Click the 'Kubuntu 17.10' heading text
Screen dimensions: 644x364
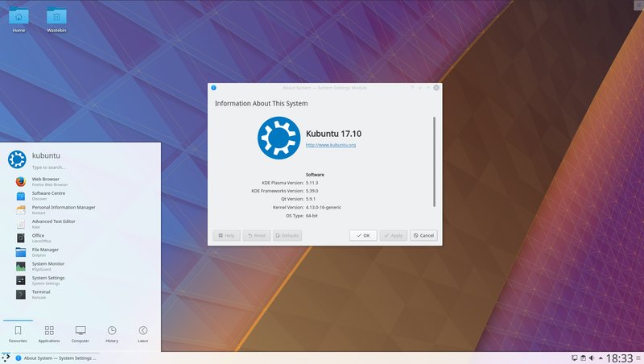pos(333,134)
